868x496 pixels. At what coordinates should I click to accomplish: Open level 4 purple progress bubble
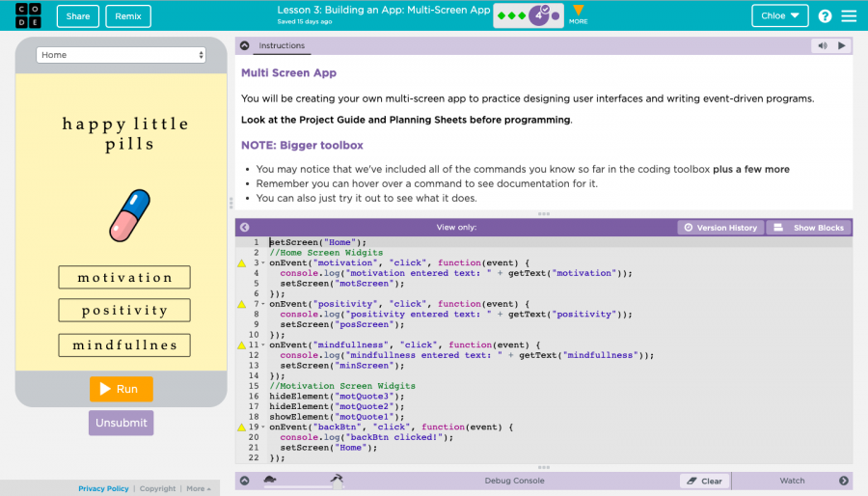pyautogui.click(x=538, y=15)
